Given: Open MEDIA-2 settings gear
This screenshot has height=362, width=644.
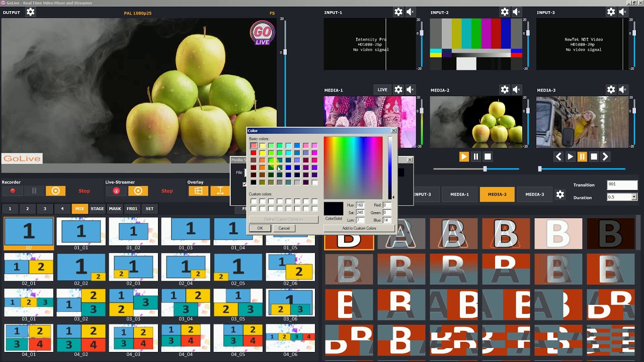Looking at the screenshot, I should (505, 90).
